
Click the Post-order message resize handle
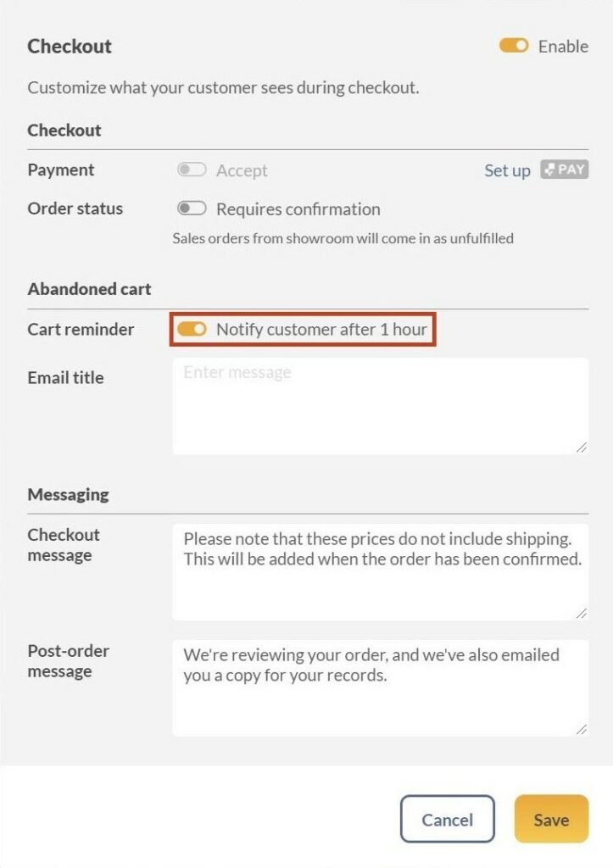click(581, 729)
